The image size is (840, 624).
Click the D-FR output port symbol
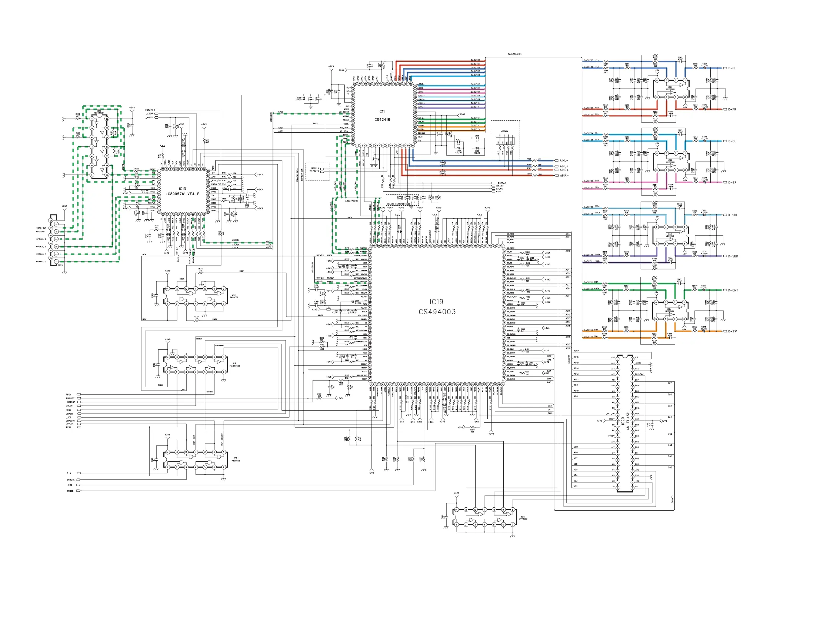pyautogui.click(x=724, y=110)
